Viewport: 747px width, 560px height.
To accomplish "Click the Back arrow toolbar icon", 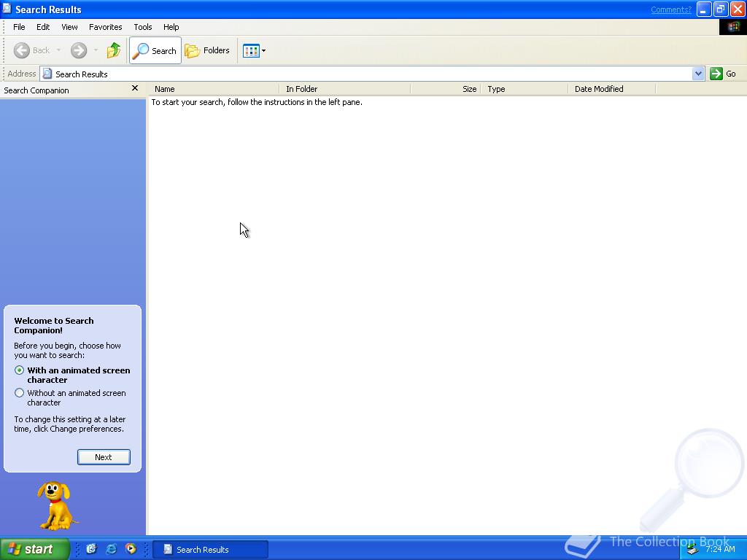I will [21, 50].
